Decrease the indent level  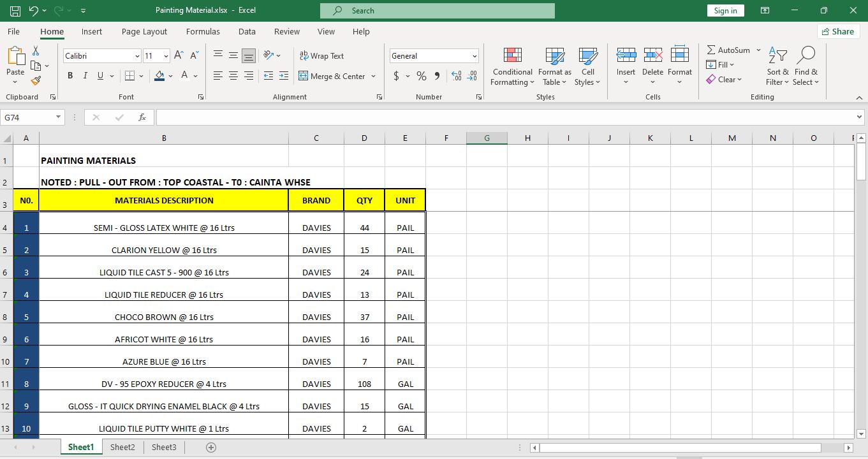[x=268, y=76]
